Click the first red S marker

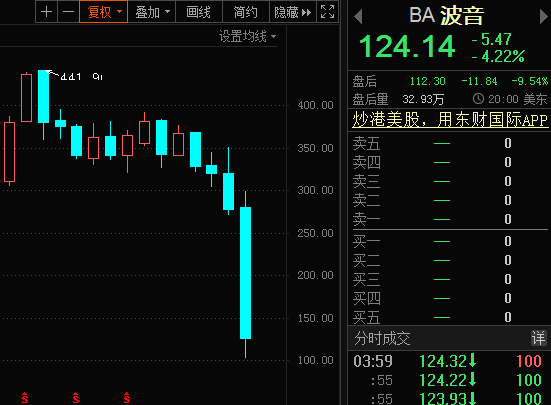point(25,398)
